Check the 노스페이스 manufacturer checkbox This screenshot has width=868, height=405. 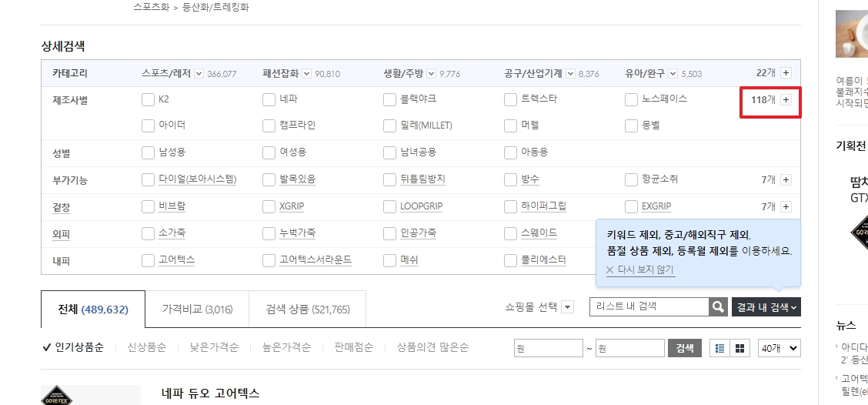click(631, 100)
